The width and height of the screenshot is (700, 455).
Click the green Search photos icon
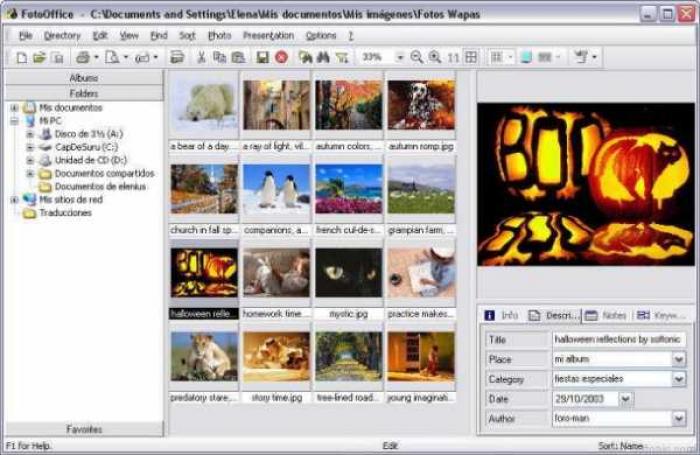[x=305, y=58]
